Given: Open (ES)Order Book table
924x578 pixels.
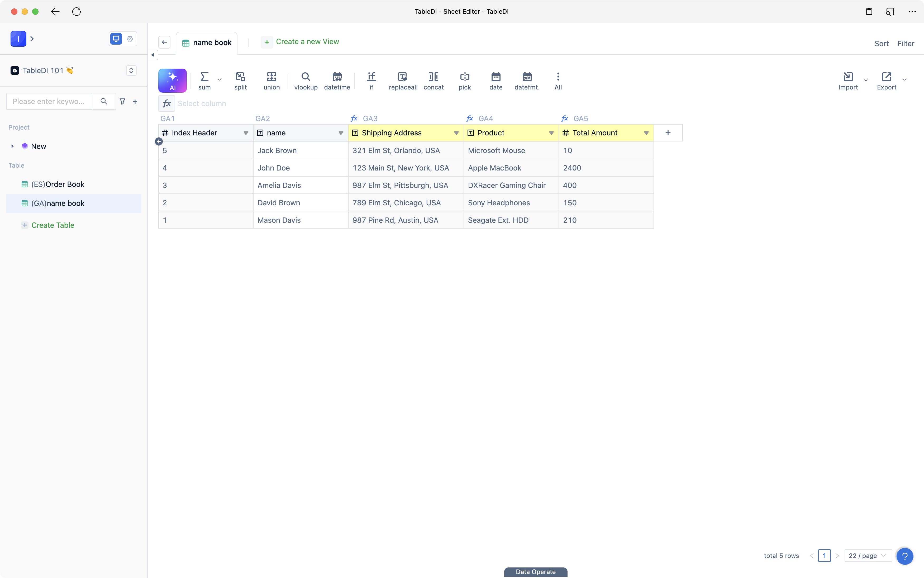Looking at the screenshot, I should (x=74, y=184).
